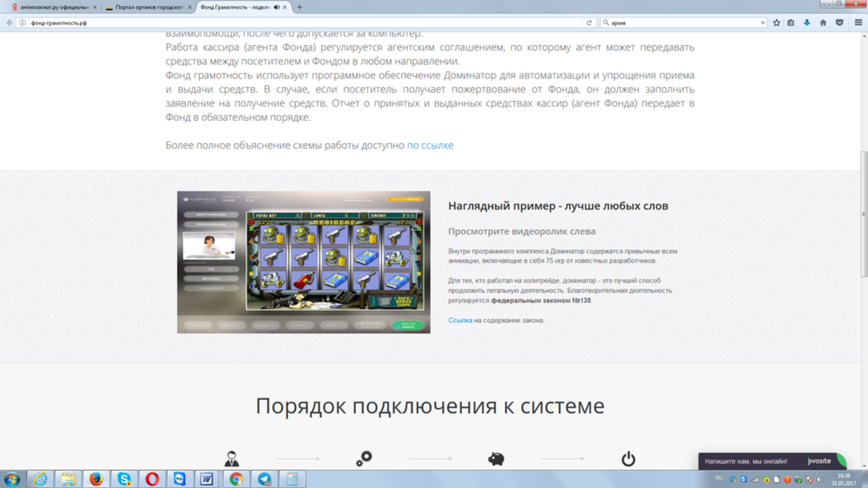This screenshot has height=488, width=868.
Task: Close the Портал органов городского tab
Action: (190, 7)
